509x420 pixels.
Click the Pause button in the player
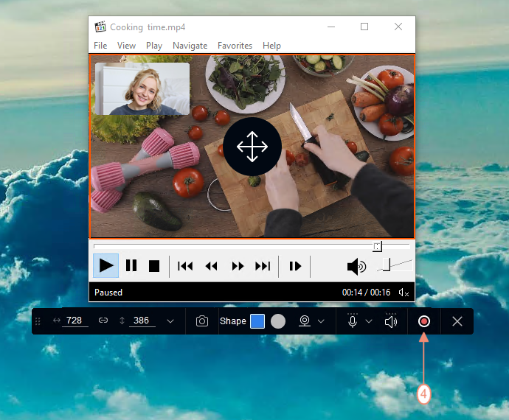[x=131, y=265]
